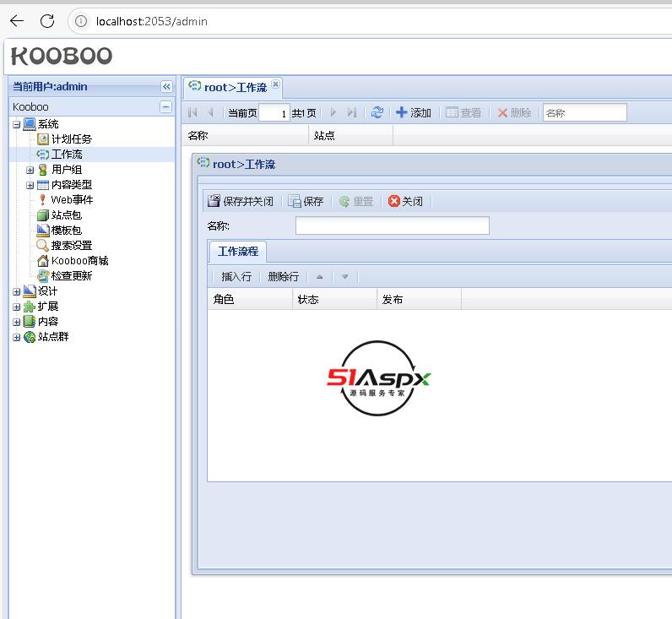Go to first page in pager
This screenshot has width=672, height=619.
tap(192, 113)
